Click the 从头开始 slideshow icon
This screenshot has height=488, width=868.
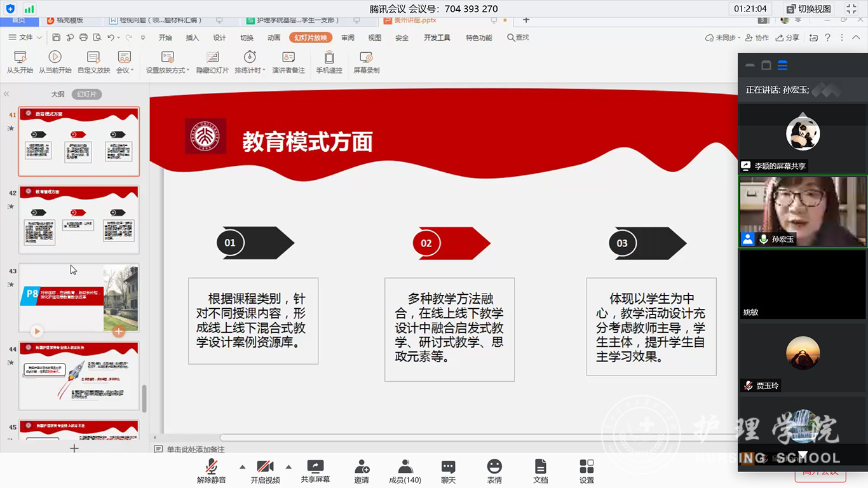[x=20, y=58]
